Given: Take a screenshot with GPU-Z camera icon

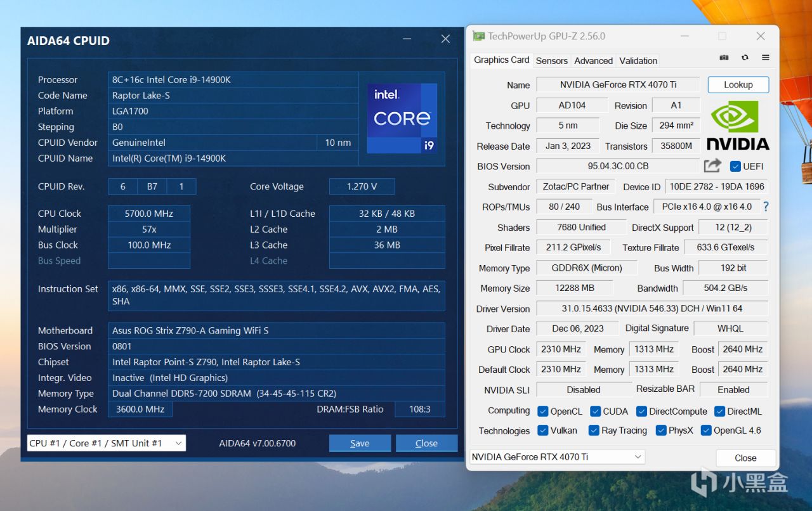Looking at the screenshot, I should (x=724, y=57).
